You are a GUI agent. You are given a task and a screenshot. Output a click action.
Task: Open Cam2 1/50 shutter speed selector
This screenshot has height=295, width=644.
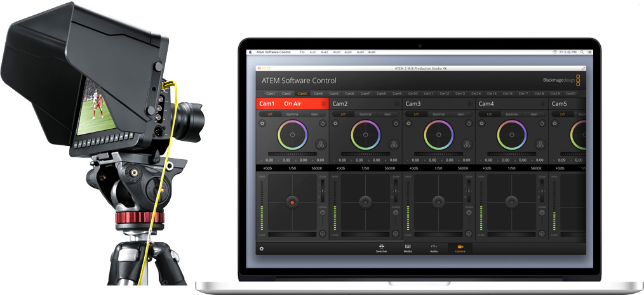click(365, 168)
